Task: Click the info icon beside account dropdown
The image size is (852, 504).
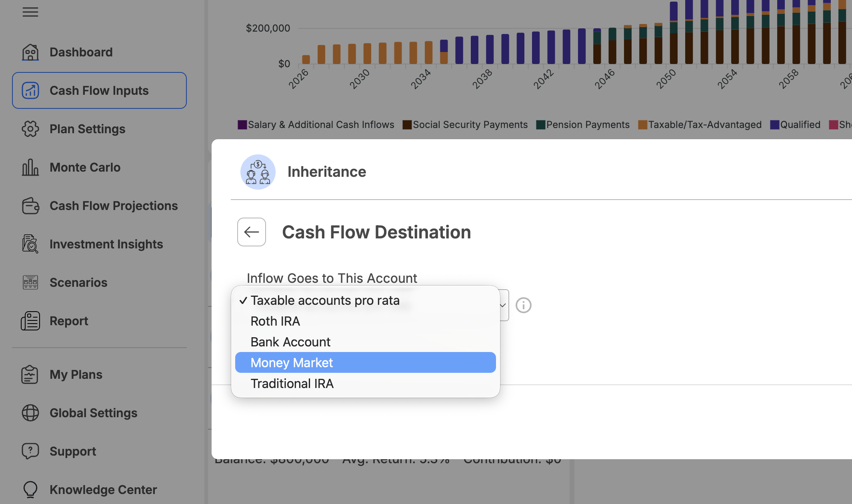Action: tap(523, 305)
